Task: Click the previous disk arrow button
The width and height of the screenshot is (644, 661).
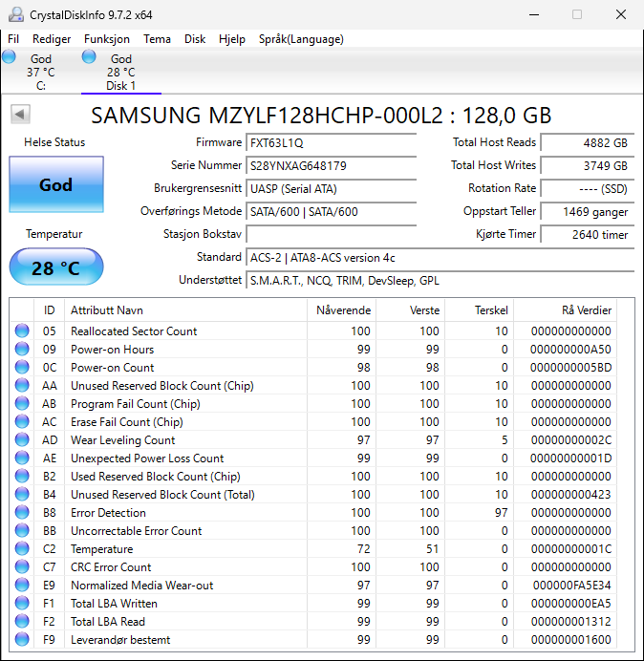Action: click(x=20, y=115)
